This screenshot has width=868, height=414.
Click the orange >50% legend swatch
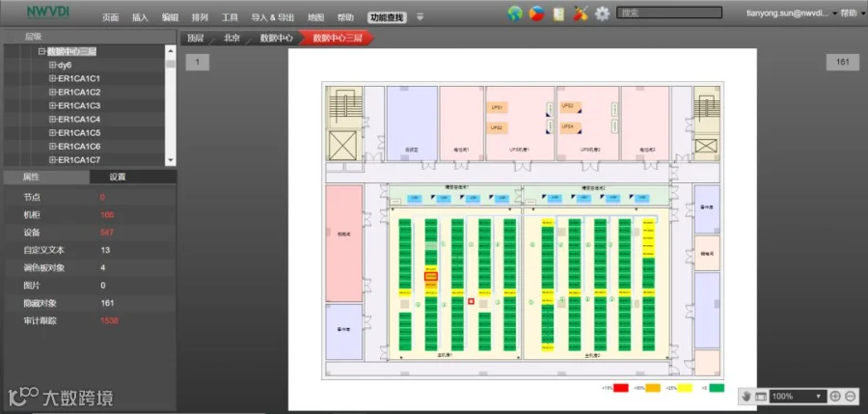tap(653, 388)
